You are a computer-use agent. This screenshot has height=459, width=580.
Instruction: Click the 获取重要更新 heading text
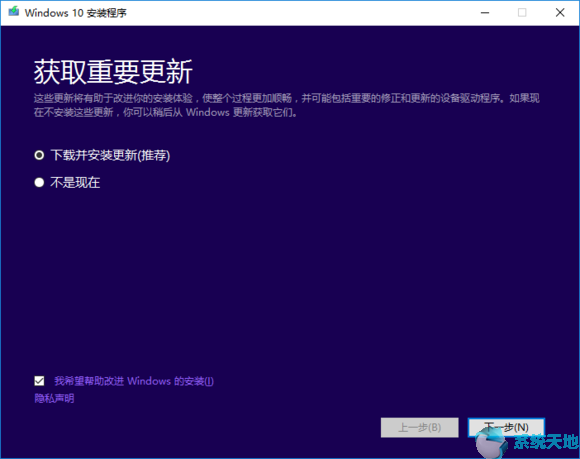[113, 72]
